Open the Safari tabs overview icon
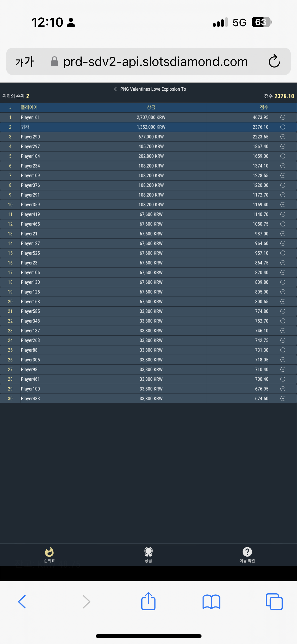 274,602
